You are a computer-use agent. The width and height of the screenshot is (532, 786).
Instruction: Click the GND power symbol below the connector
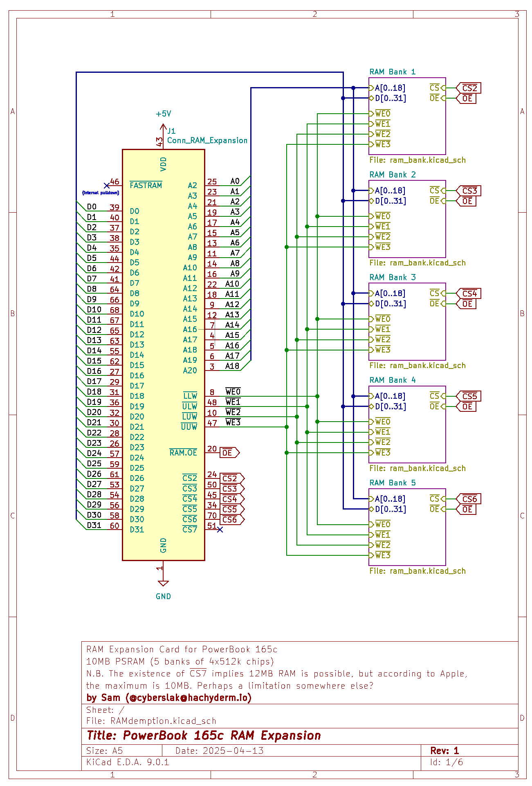163,584
